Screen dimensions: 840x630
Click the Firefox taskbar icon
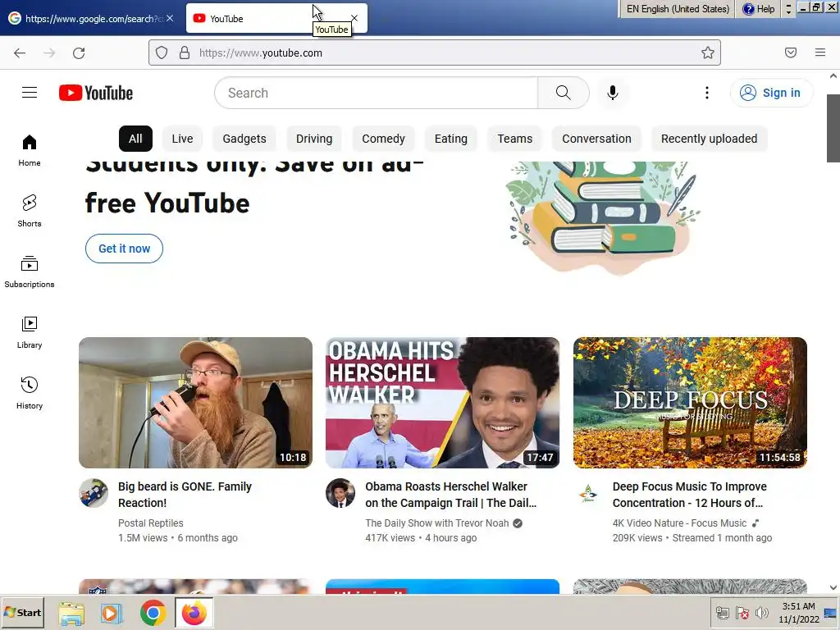(194, 612)
